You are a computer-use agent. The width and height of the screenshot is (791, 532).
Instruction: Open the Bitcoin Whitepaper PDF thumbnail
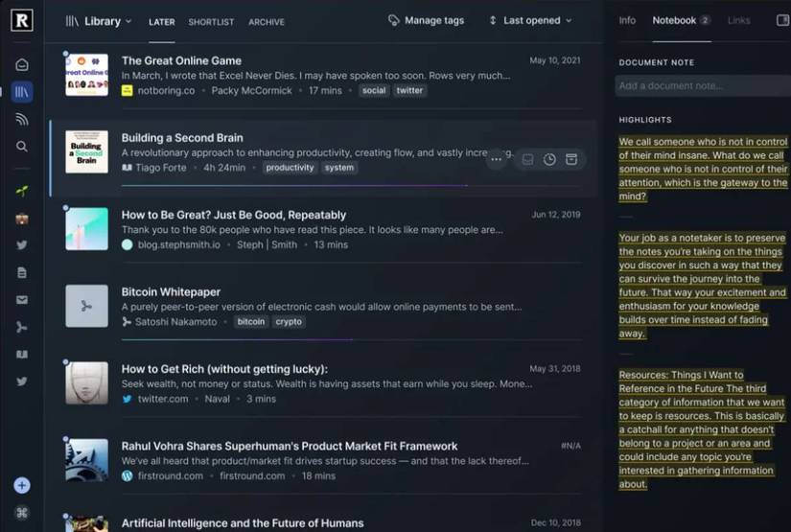86,306
